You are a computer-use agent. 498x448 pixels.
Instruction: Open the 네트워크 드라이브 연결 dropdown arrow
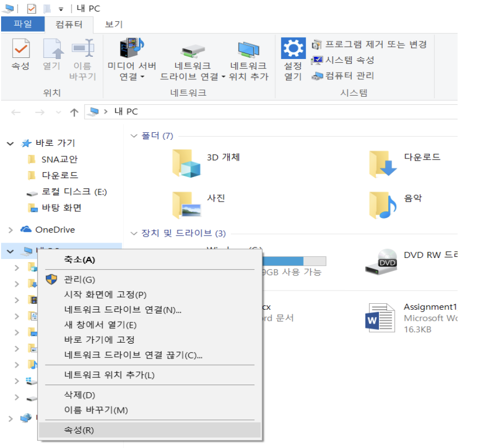tap(223, 76)
